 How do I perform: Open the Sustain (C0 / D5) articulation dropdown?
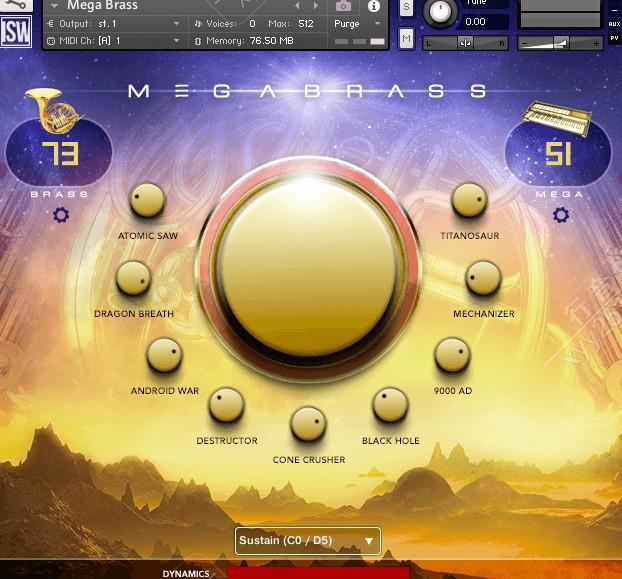[308, 541]
